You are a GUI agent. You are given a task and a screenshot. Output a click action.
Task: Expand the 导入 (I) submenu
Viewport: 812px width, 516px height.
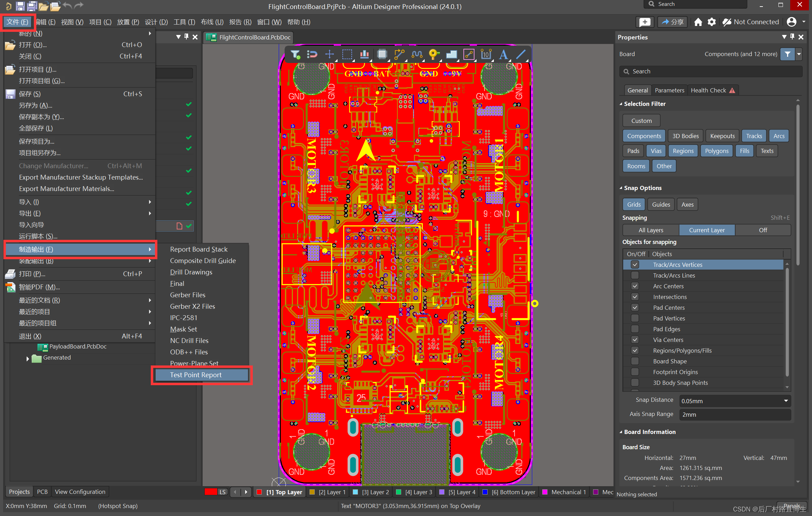tap(80, 202)
